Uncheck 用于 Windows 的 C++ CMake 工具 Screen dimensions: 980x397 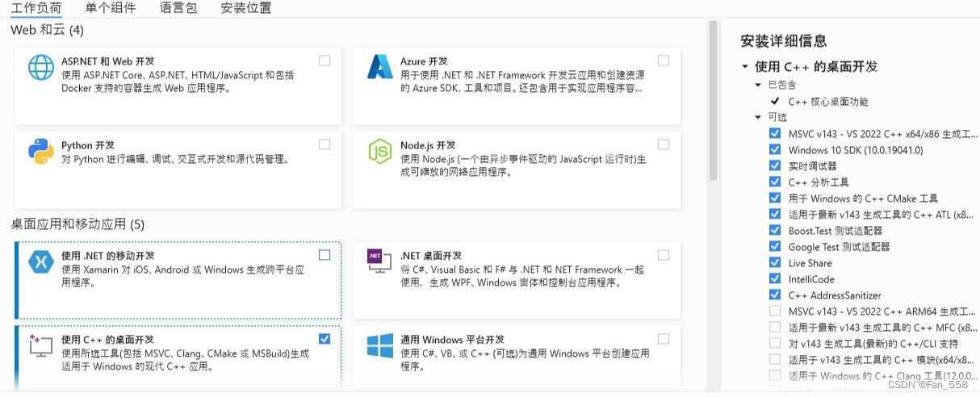pos(775,198)
